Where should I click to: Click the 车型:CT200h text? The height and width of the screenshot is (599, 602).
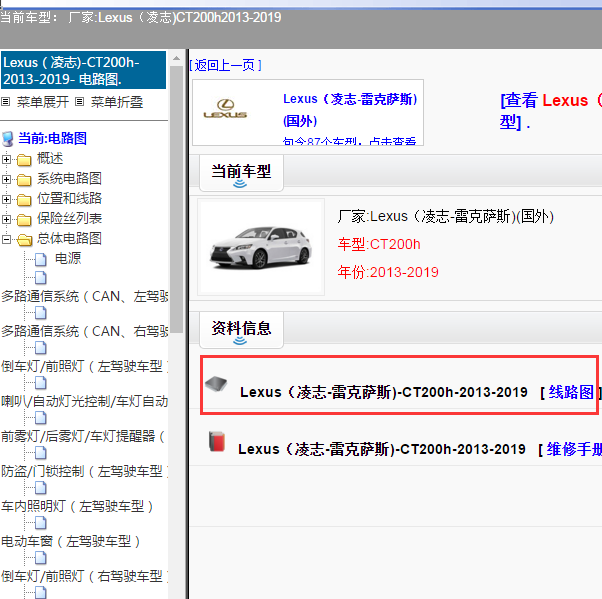pyautogui.click(x=379, y=244)
